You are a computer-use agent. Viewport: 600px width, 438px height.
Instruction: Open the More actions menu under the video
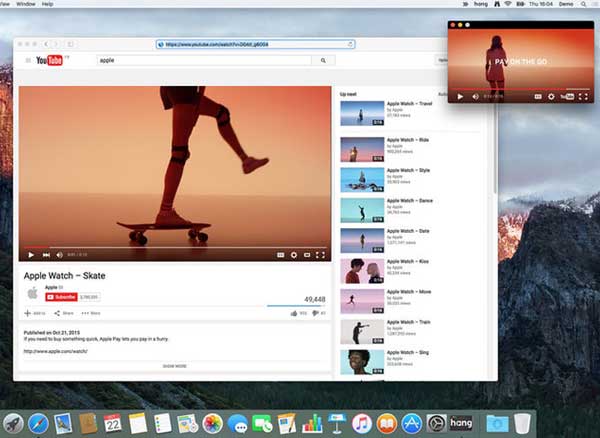point(91,313)
